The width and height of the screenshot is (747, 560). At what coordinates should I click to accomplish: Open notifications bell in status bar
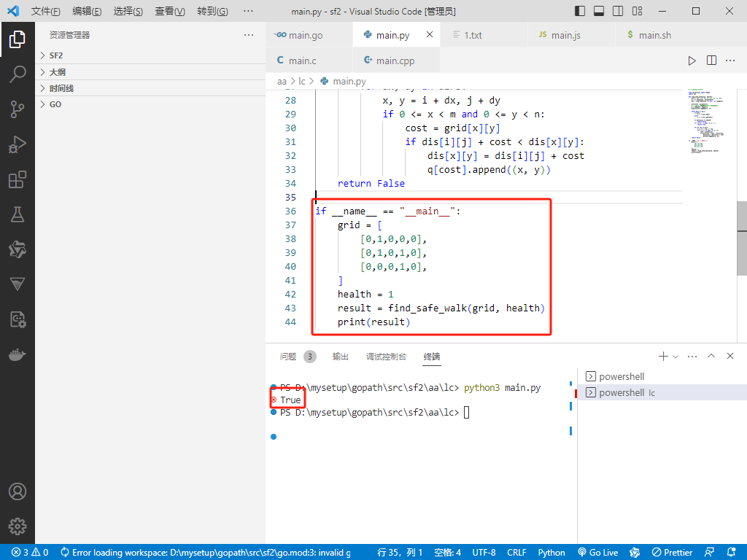pyautogui.click(x=732, y=553)
